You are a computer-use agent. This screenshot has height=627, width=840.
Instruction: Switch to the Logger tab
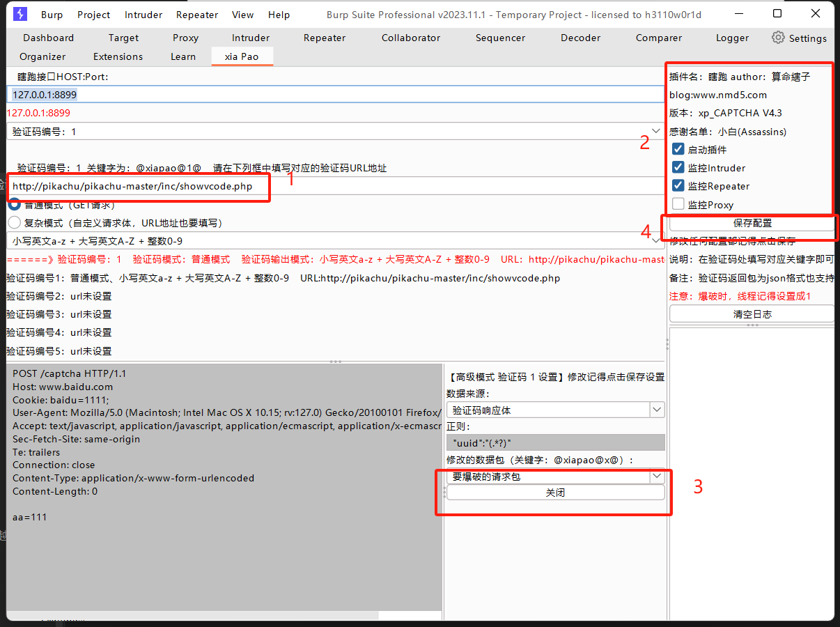(x=732, y=38)
